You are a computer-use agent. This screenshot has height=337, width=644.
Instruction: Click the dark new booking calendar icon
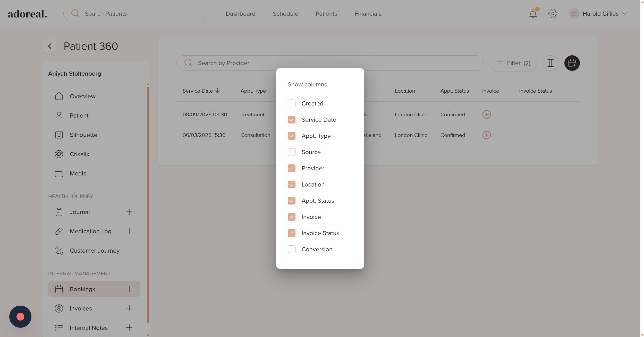(572, 63)
